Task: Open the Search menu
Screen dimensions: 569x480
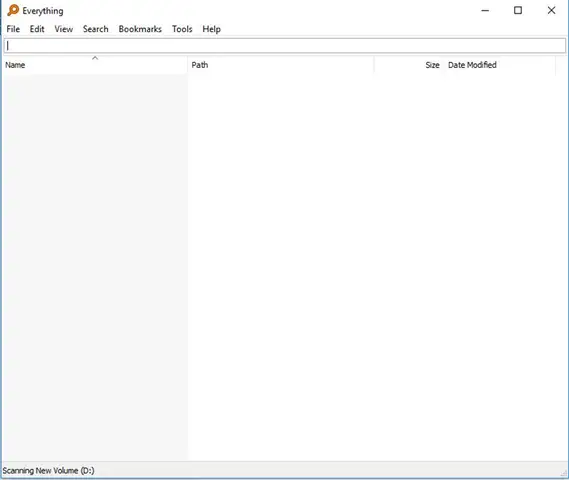Action: click(x=95, y=29)
